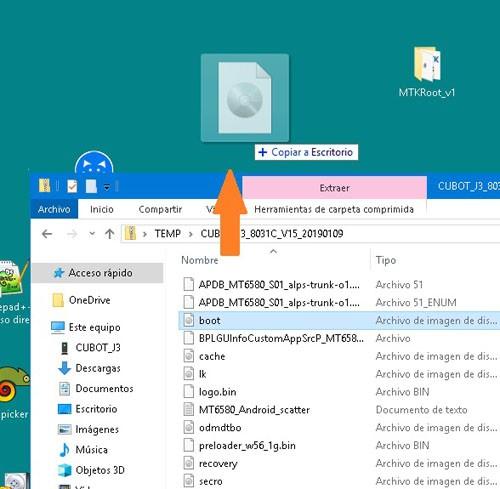Screen dimensions: 500x489
Task: Click the CUBOT_J3 phone icon
Action: 65,348
